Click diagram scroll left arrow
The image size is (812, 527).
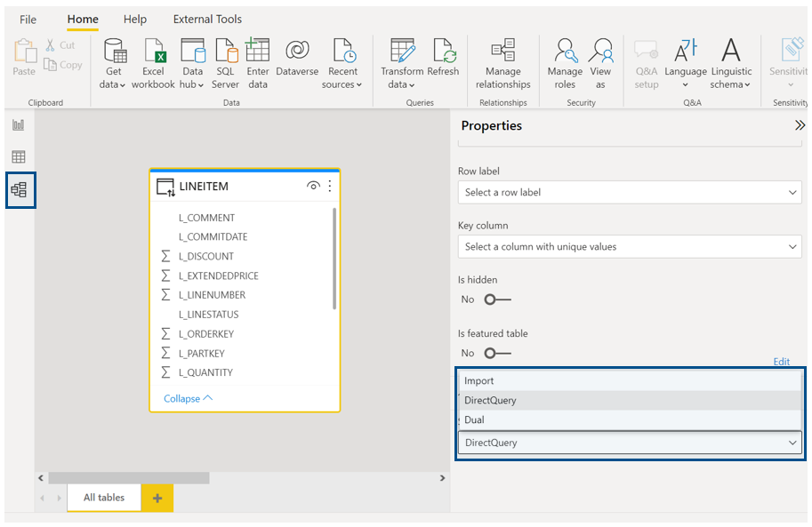pyautogui.click(x=41, y=478)
